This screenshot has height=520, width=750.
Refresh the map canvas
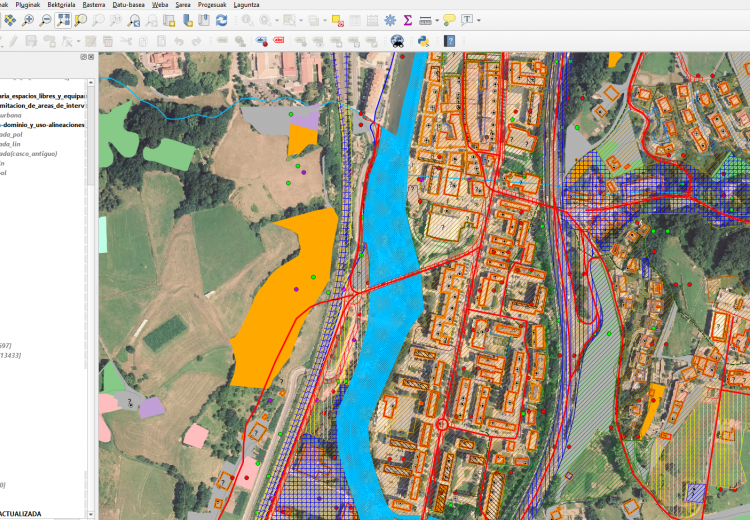pyautogui.click(x=220, y=20)
